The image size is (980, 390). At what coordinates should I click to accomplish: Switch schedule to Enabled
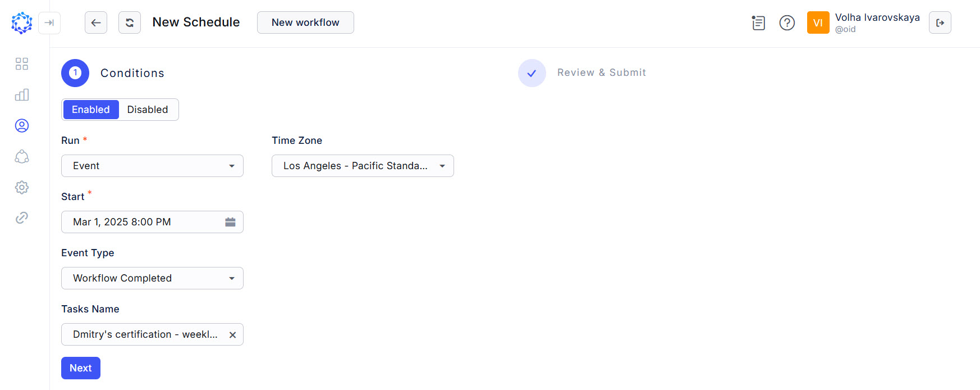(x=91, y=110)
